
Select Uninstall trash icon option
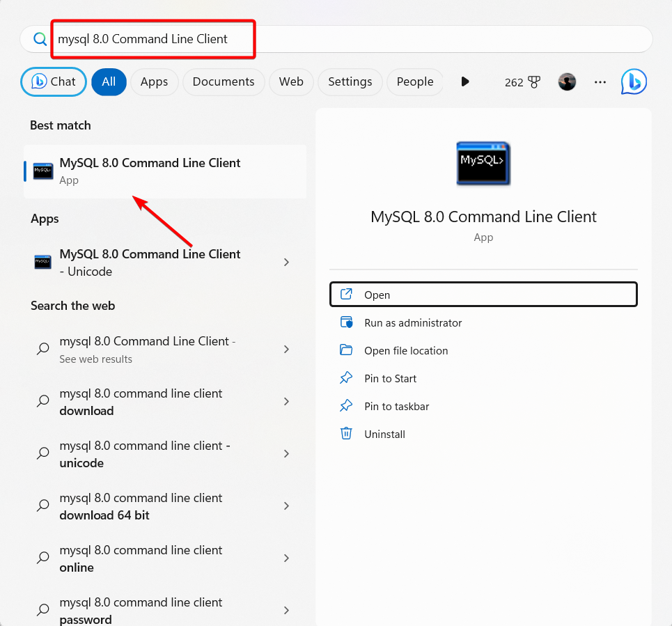(x=346, y=434)
